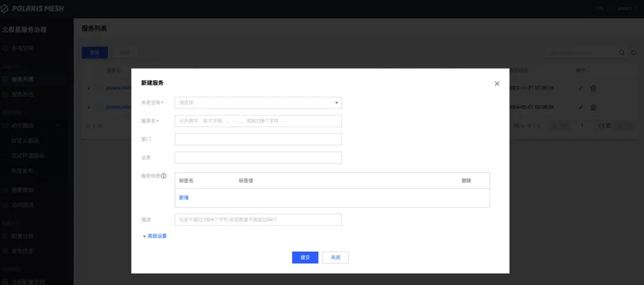Click the 删除 column header in the tag table
The height and width of the screenshot is (285, 644).
click(466, 181)
